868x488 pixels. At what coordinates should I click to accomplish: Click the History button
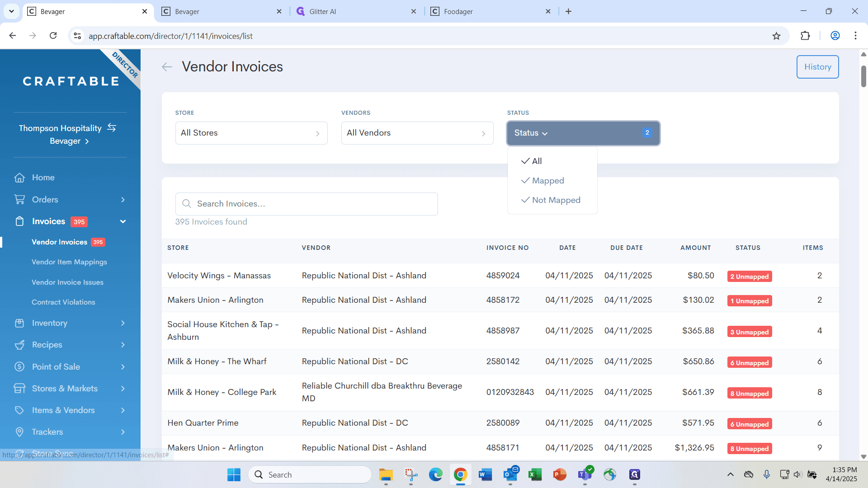tap(817, 67)
